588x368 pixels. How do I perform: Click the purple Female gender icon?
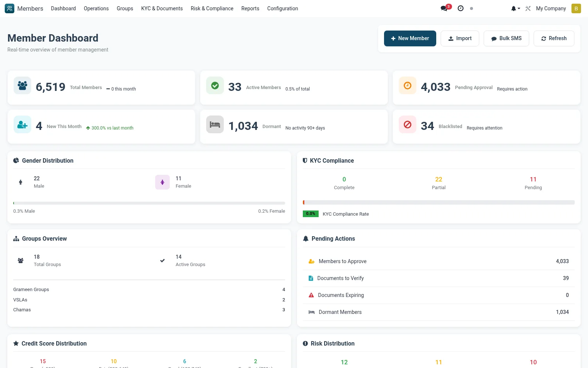[162, 182]
